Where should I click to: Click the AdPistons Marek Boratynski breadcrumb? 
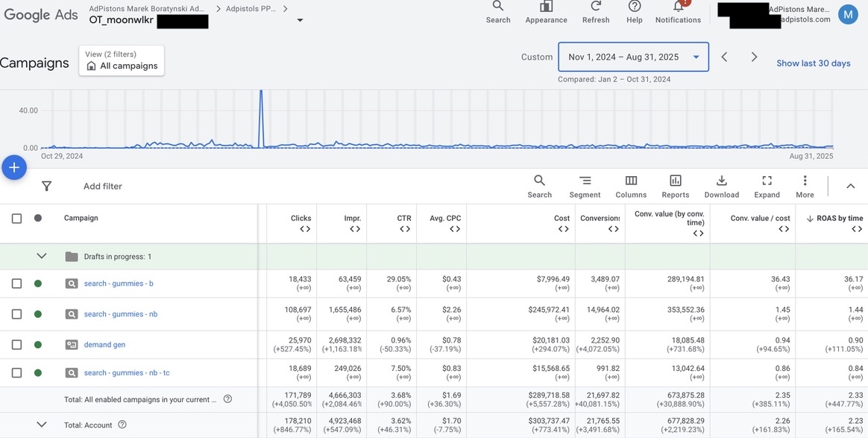point(147,9)
